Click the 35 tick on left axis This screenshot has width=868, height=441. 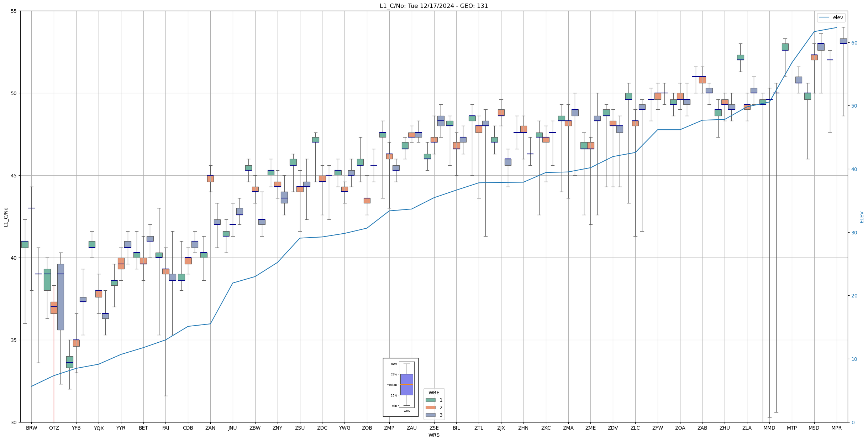point(14,340)
